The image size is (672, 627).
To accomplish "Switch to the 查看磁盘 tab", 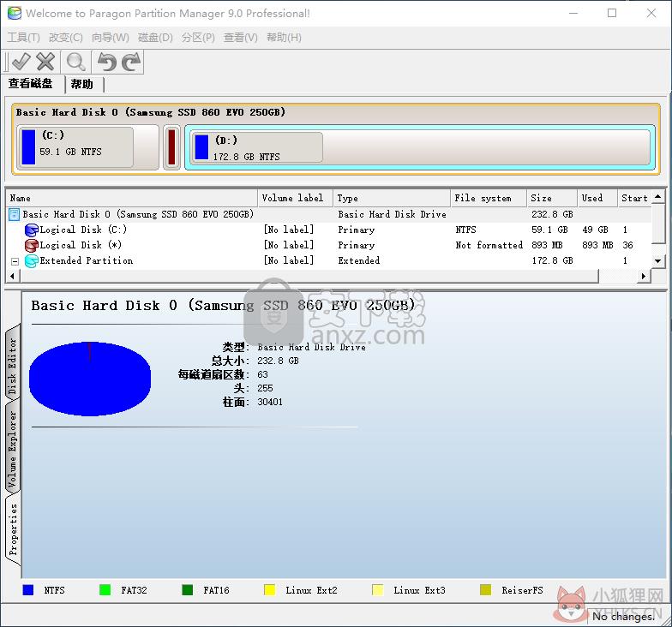I will pos(31,84).
